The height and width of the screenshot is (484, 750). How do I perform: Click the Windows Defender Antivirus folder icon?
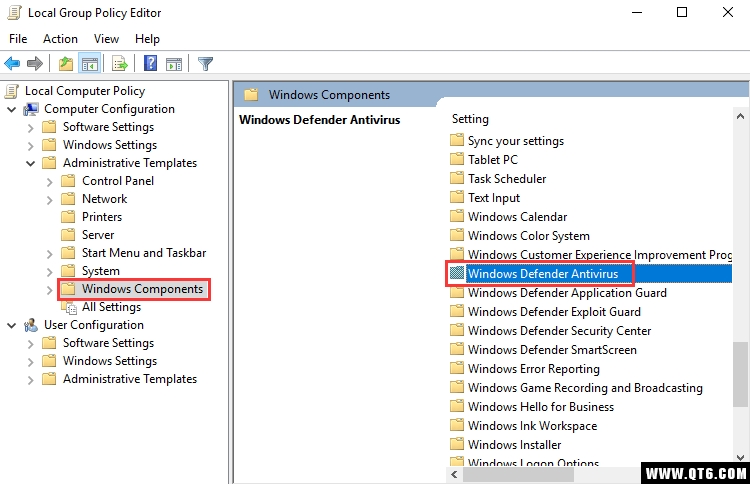[x=457, y=273]
